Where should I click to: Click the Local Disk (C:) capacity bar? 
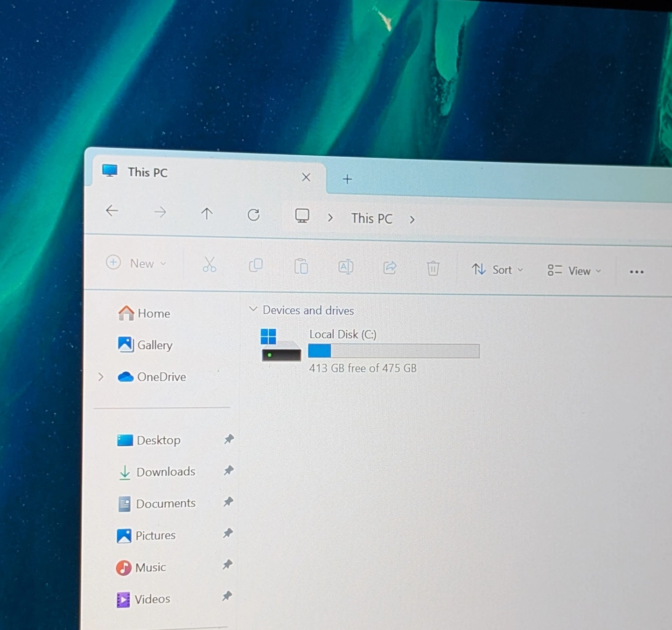pos(394,351)
